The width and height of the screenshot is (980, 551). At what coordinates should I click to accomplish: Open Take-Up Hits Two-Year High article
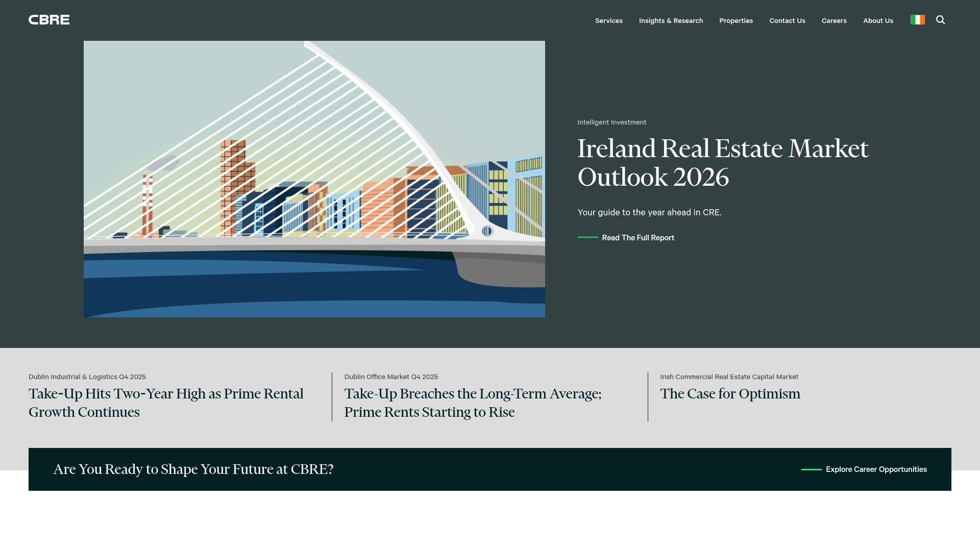coord(166,403)
